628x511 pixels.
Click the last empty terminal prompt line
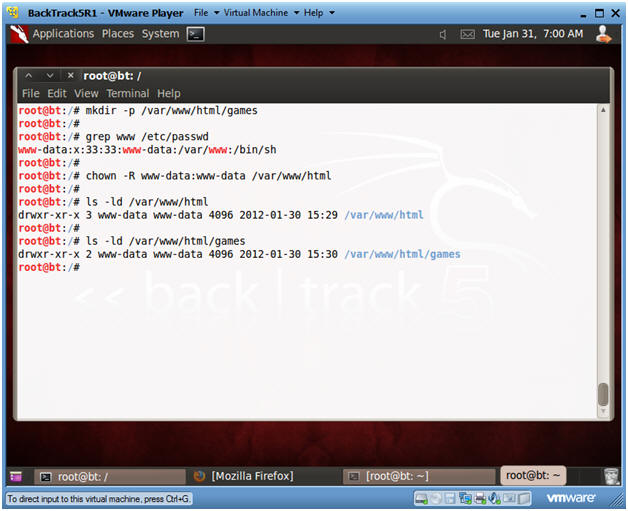click(49, 267)
